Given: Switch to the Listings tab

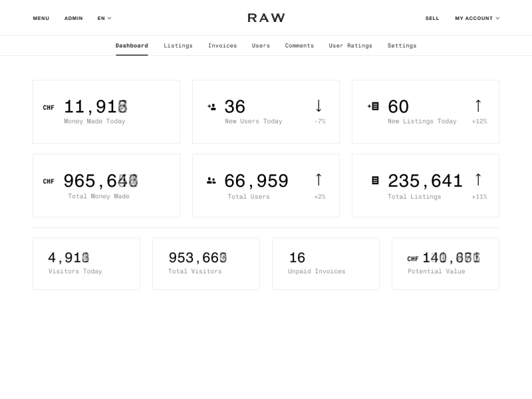Looking at the screenshot, I should tap(178, 46).
